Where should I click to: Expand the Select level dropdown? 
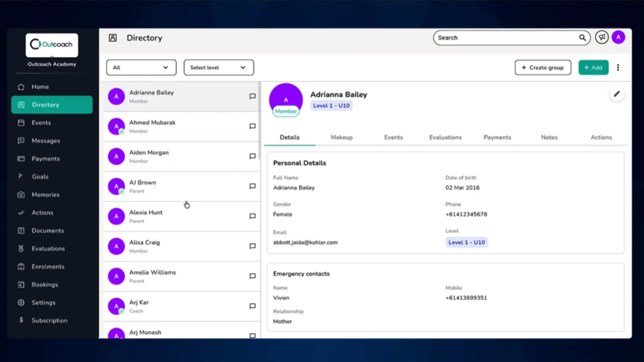[x=219, y=67]
